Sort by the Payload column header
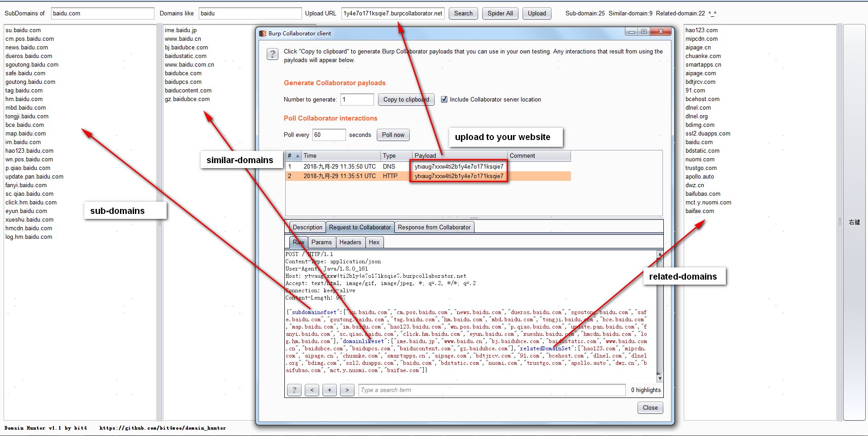Screen dimensions: 868x436 (x=460, y=156)
